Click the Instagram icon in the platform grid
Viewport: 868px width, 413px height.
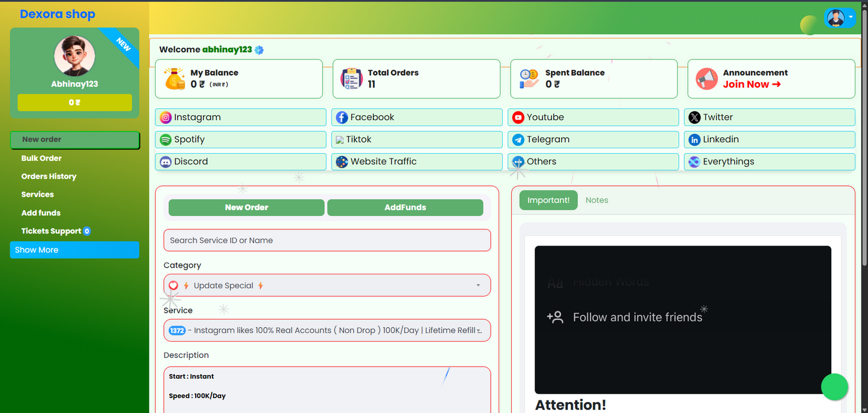(x=166, y=117)
